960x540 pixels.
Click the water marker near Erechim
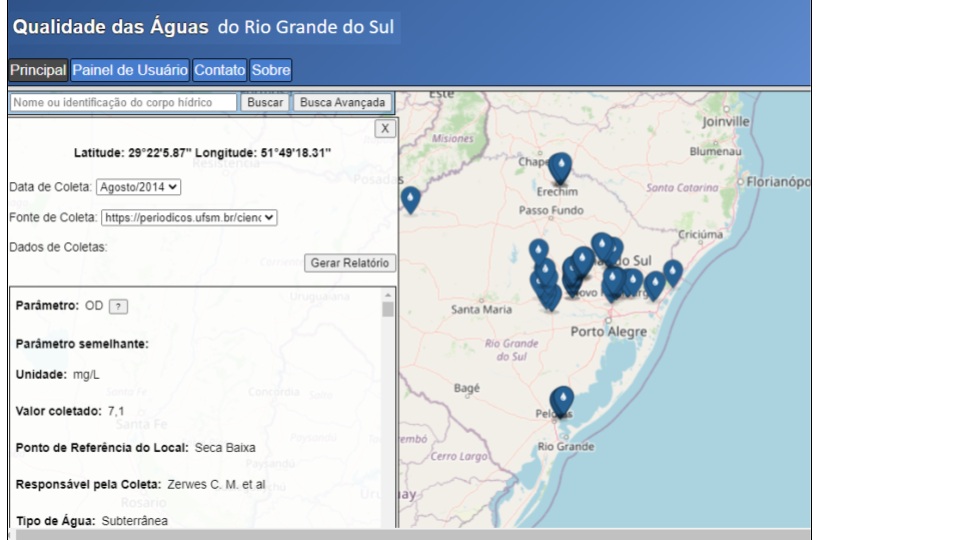click(560, 168)
